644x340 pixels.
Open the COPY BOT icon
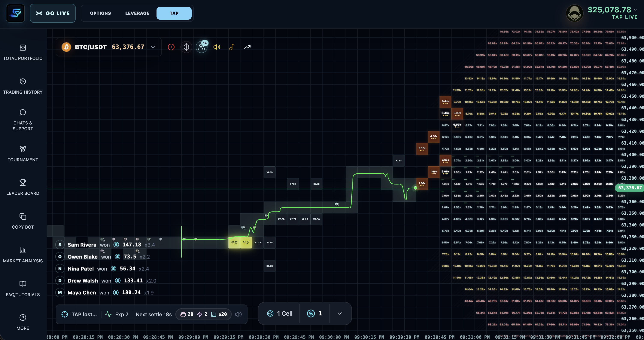pos(23,216)
